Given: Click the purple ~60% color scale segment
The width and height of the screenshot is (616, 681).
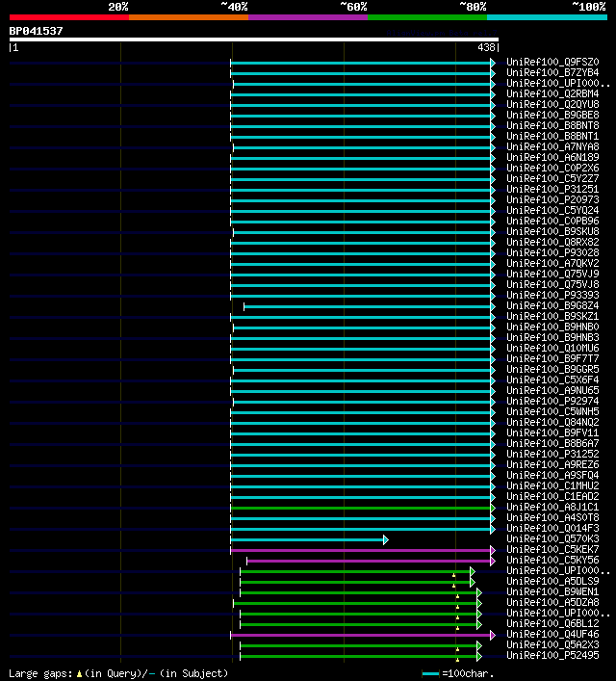Looking at the screenshot, I should pyautogui.click(x=308, y=17).
